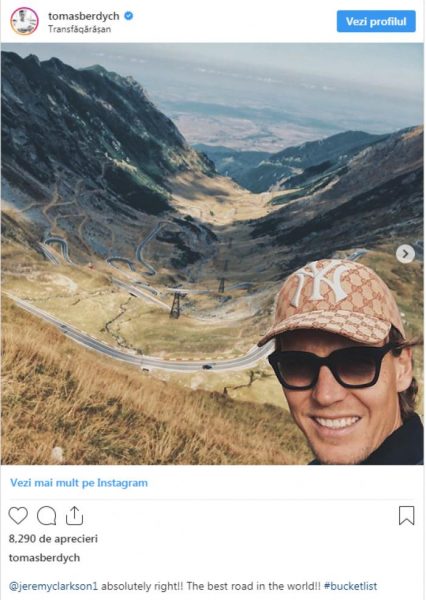Advance to the next photo with the arrow
This screenshot has height=600, width=426.
405,254
